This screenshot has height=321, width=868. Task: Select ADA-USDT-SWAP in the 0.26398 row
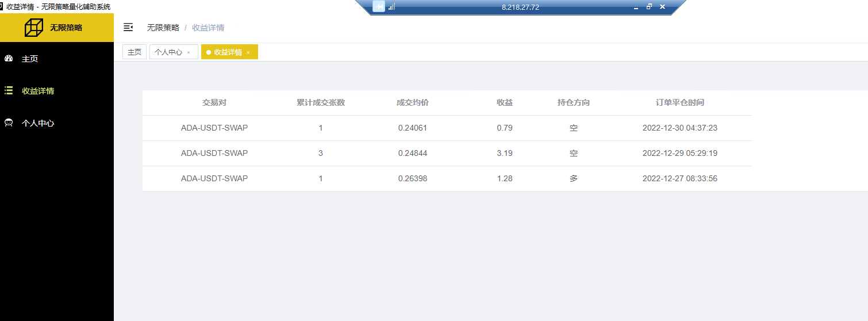214,178
